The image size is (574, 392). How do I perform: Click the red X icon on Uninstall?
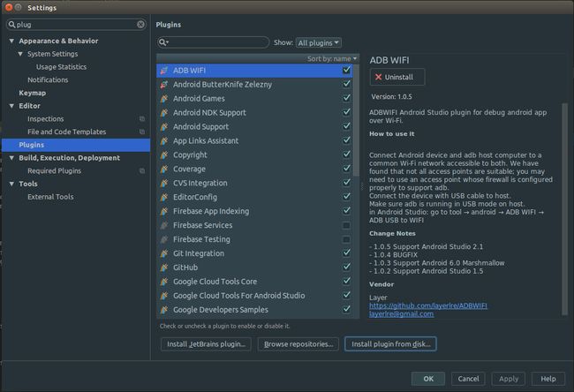click(378, 77)
